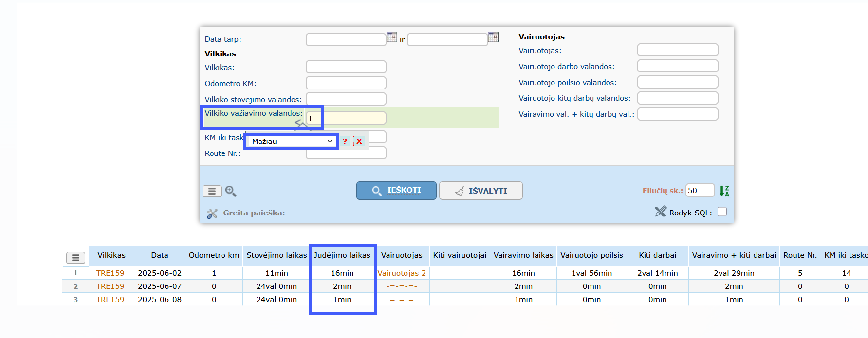Select row number 3 cell
Screen dimensions: 868x338
click(x=75, y=300)
